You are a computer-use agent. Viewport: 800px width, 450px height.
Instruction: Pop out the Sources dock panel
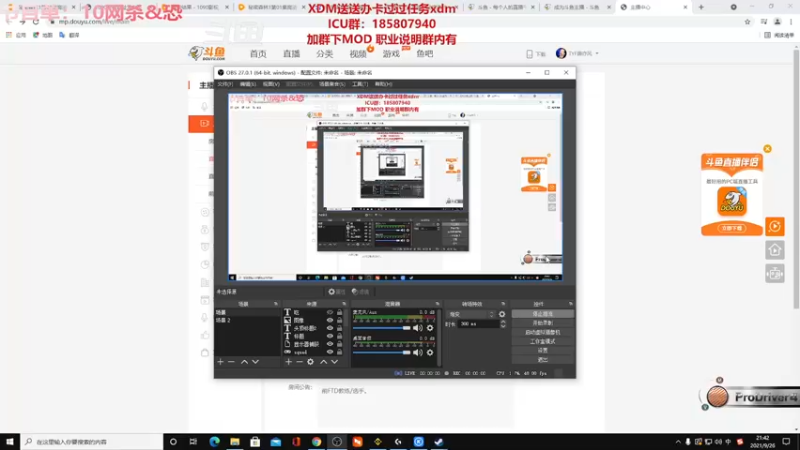(344, 304)
